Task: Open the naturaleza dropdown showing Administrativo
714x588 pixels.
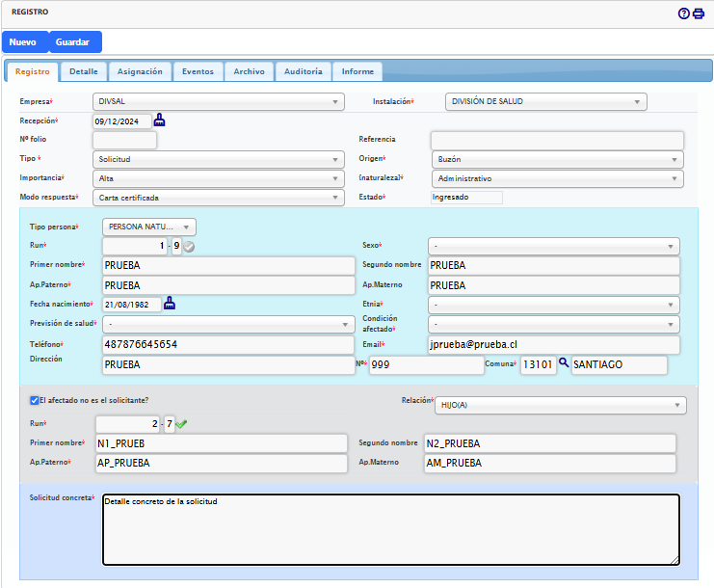Action: [x=557, y=178]
